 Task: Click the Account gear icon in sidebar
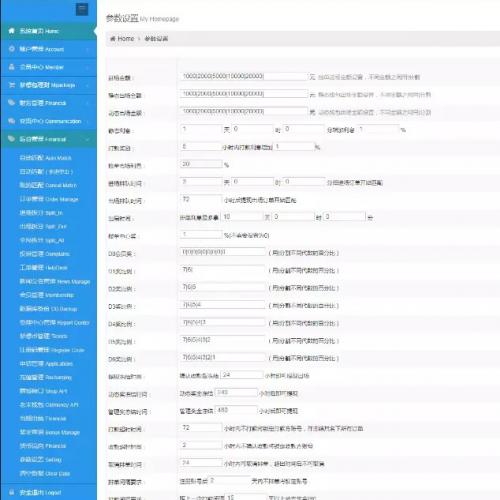pyautogui.click(x=12, y=49)
